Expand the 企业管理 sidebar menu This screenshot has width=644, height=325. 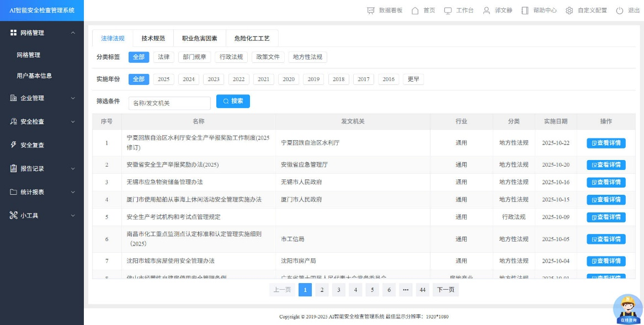42,98
